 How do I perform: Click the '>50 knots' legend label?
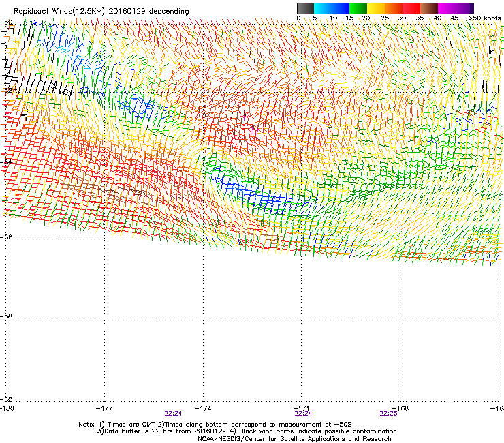click(x=485, y=18)
